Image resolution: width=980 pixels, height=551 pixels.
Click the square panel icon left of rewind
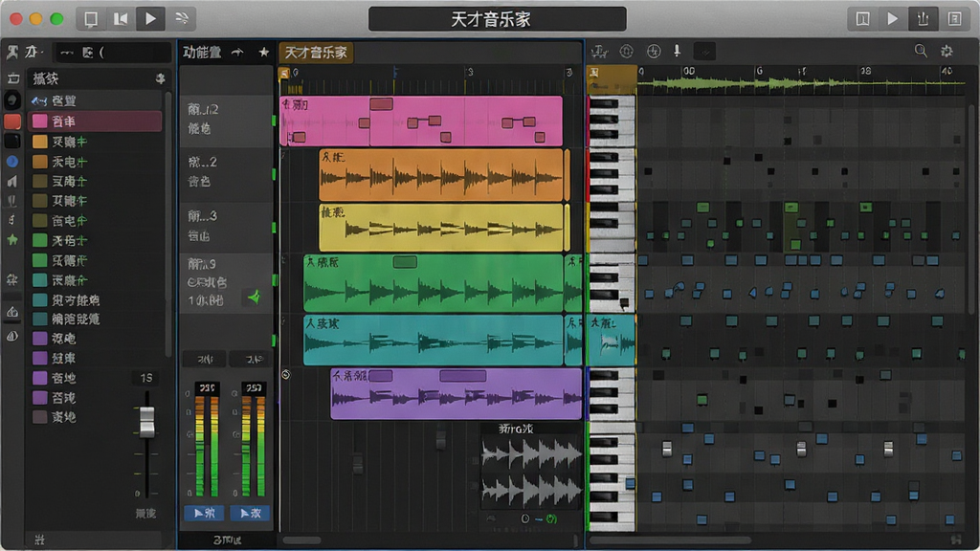coord(91,19)
